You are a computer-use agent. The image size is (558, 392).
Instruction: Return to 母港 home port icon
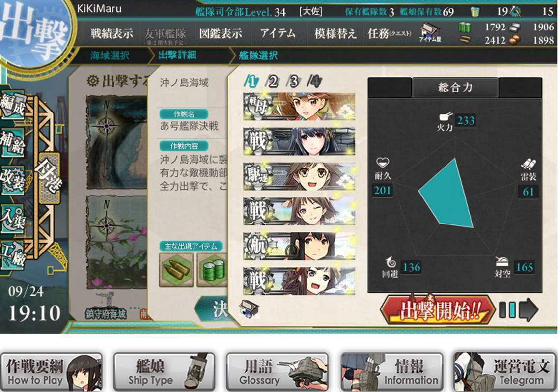[49, 178]
